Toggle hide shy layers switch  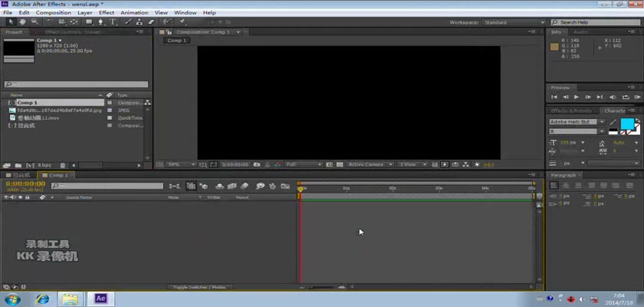220,187
